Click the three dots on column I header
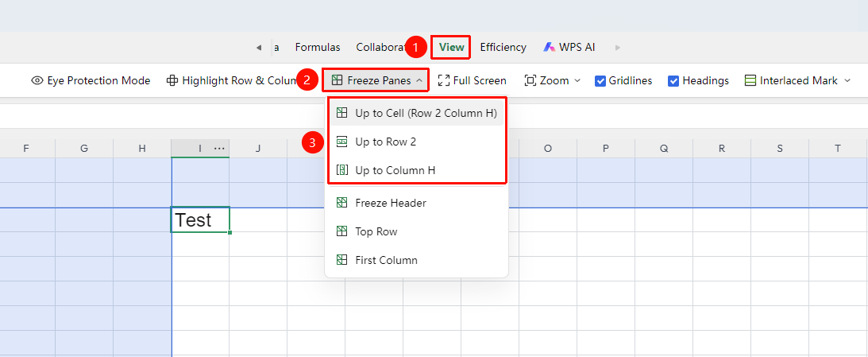Screen dimensions: 868x357 click(x=219, y=149)
